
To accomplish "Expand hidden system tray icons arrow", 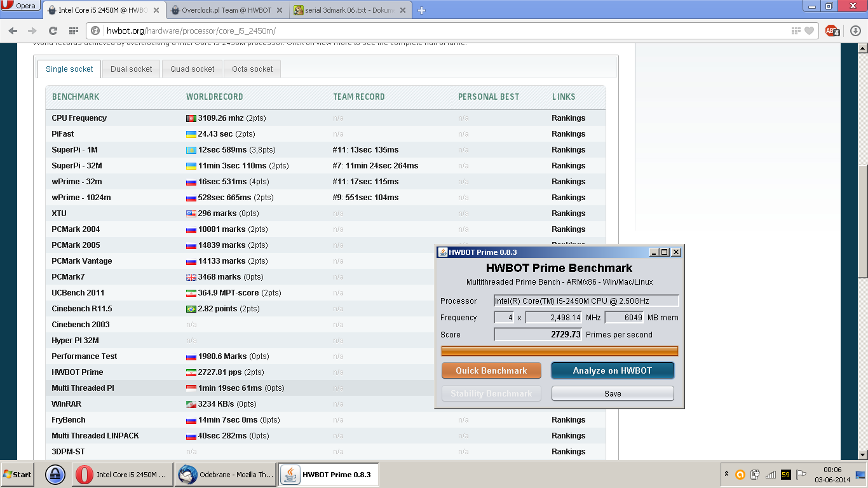I will click(726, 475).
